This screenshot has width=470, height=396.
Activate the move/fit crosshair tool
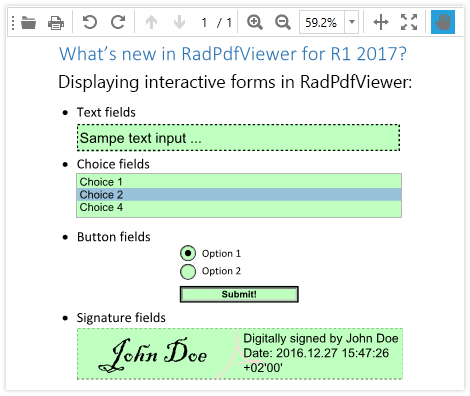pos(381,22)
